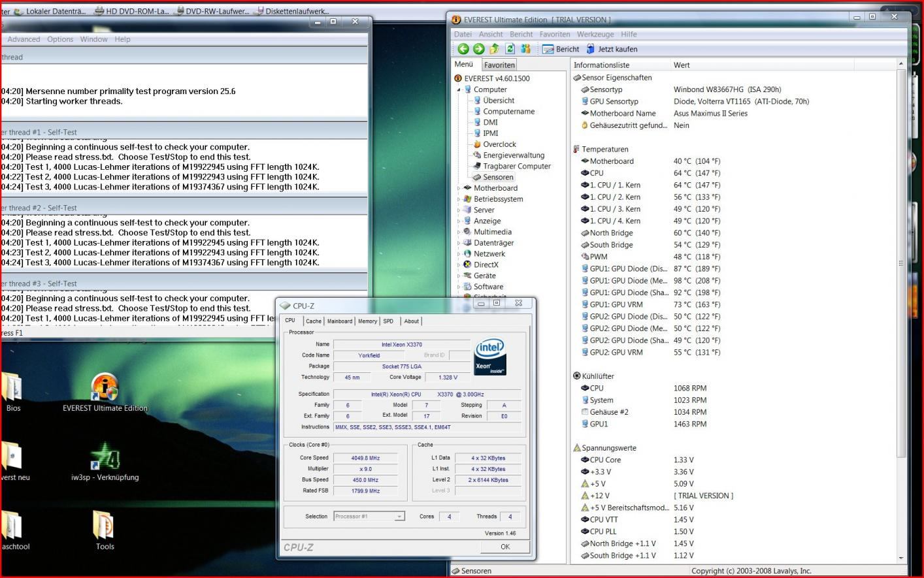This screenshot has height=578, width=924.
Task: Switch to the Menü tab in EVEREST sidebar
Action: coord(464,64)
